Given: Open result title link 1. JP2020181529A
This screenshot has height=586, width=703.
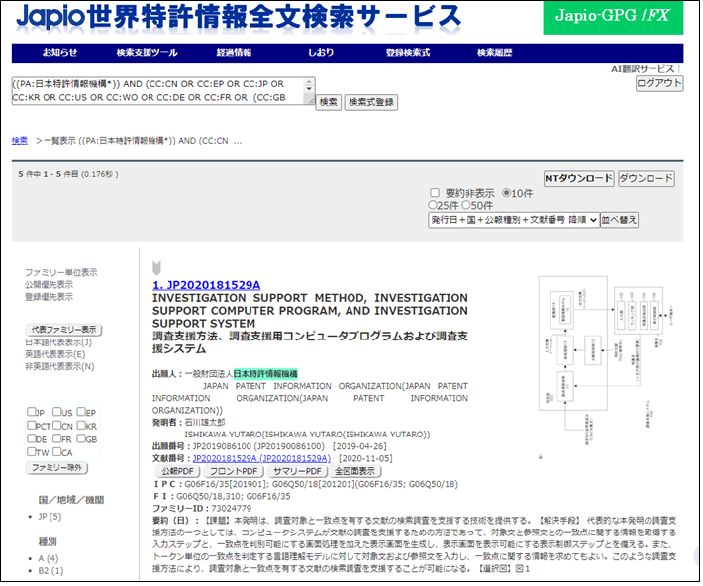Looking at the screenshot, I should pyautogui.click(x=207, y=286).
